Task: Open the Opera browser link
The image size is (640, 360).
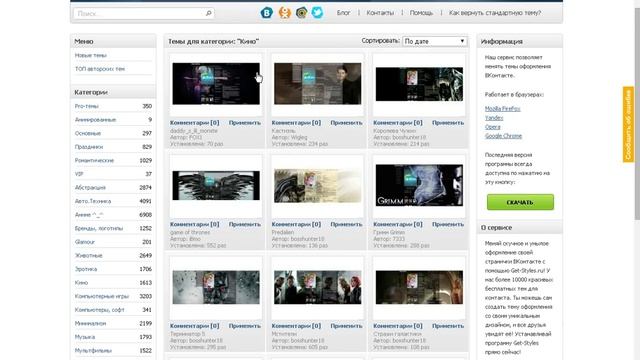Action: [x=493, y=127]
